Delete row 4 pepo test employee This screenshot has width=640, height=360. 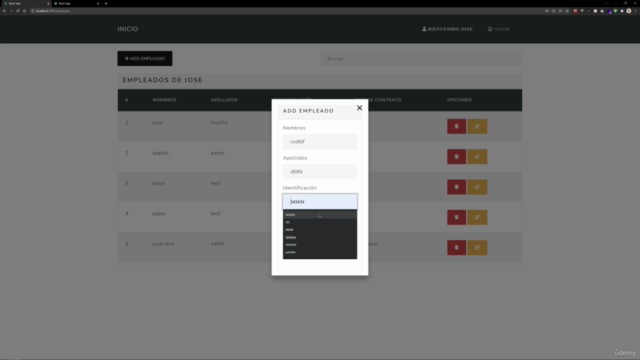(x=456, y=217)
